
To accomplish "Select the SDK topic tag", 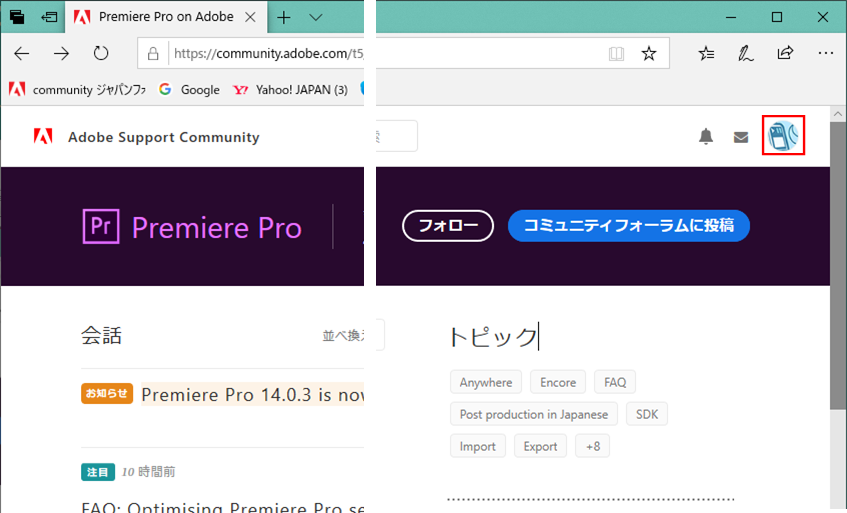I will (647, 414).
